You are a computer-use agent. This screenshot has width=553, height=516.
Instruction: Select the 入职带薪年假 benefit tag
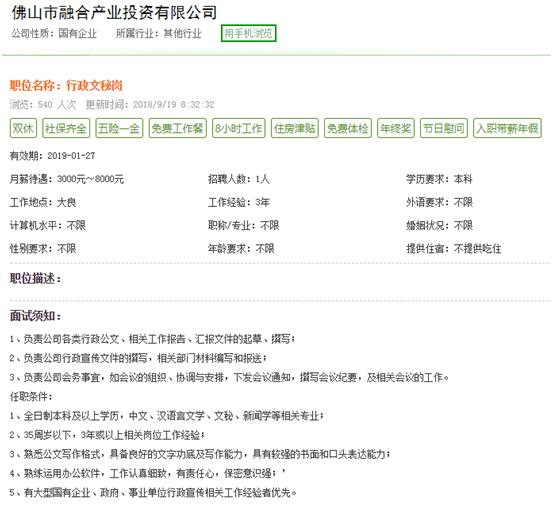tap(507, 128)
